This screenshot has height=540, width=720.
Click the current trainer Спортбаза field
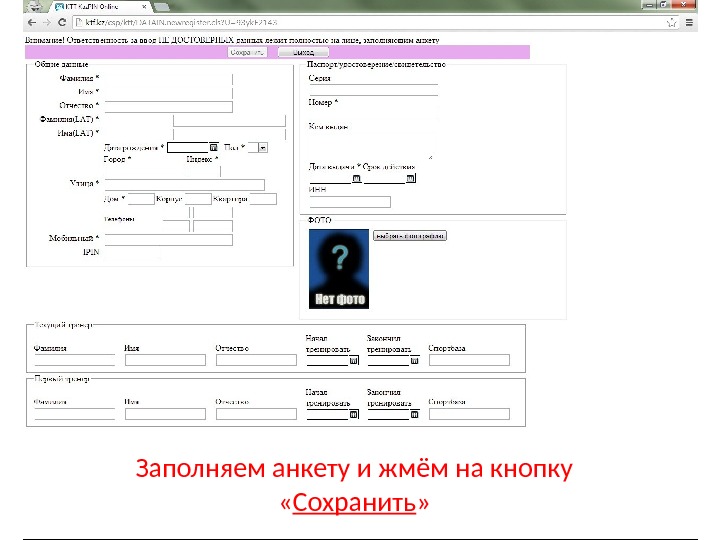[x=469, y=360]
